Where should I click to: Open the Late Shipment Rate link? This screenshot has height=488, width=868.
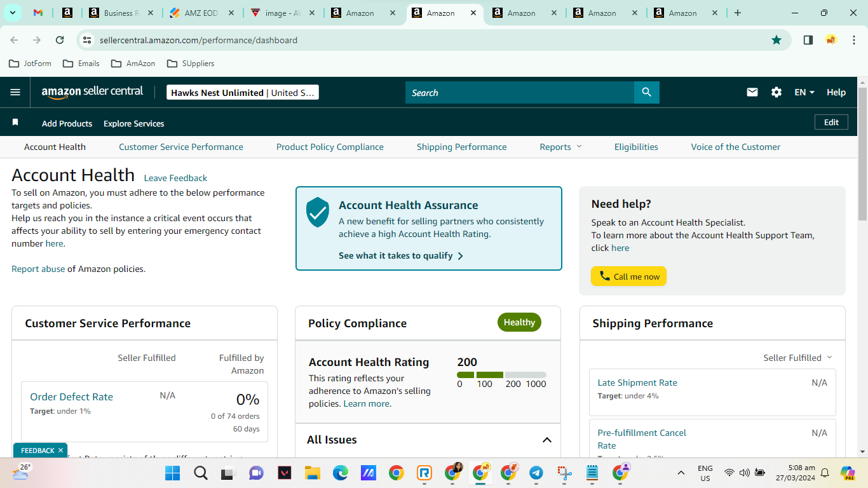(x=637, y=383)
